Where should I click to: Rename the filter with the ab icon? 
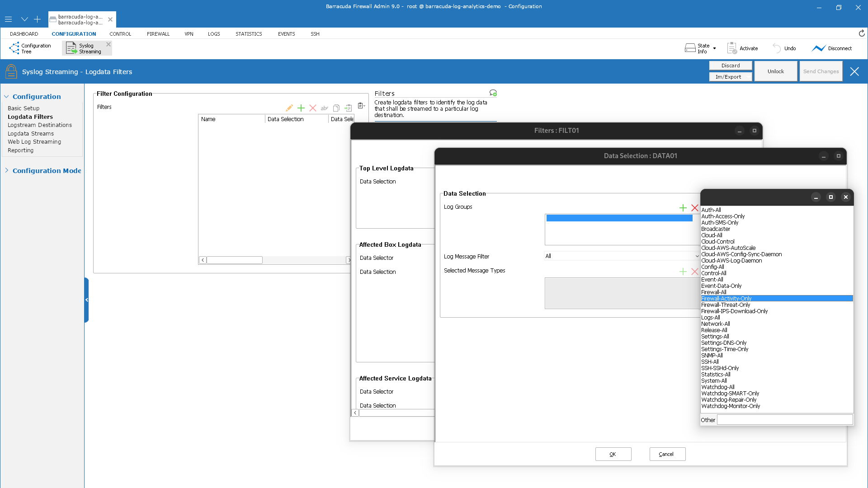324,108
